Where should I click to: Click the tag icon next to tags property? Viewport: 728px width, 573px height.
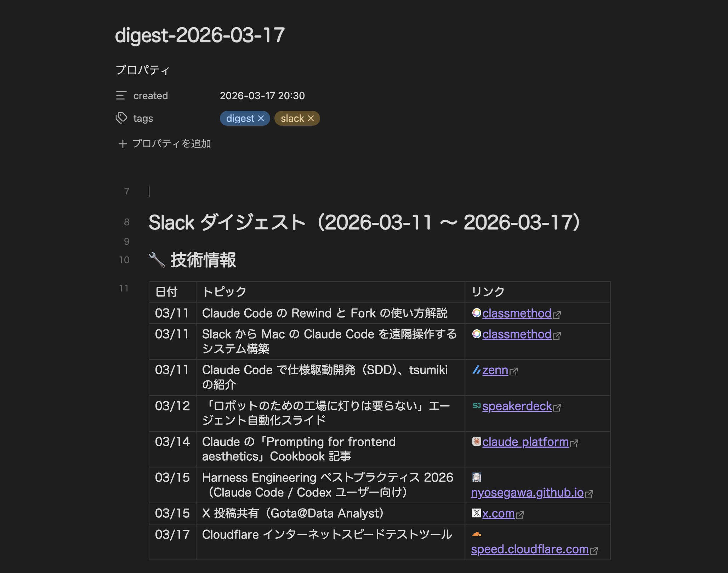click(122, 118)
